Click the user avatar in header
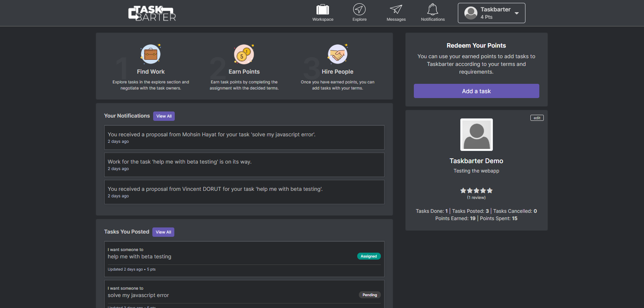 point(471,13)
